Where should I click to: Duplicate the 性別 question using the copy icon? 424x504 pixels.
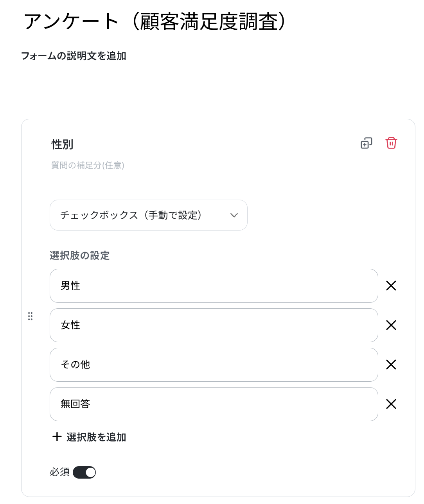click(x=366, y=143)
